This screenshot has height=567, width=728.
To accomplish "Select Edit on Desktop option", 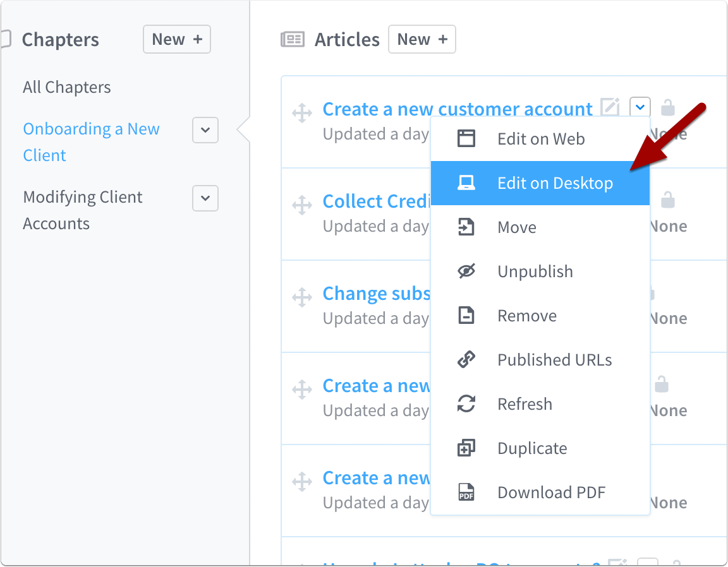I will tap(540, 183).
